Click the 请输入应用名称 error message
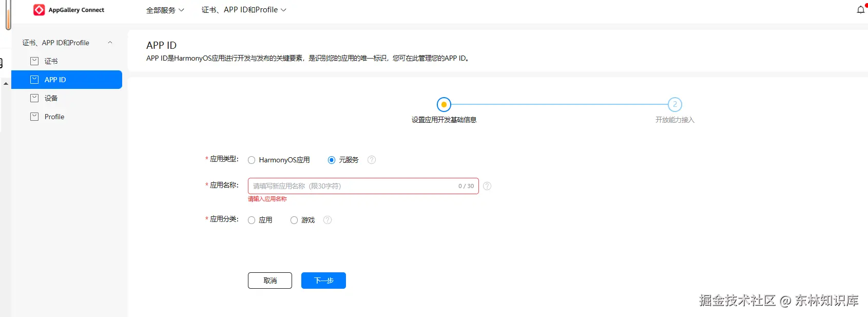Screen dimensions: 868x317 click(x=267, y=199)
